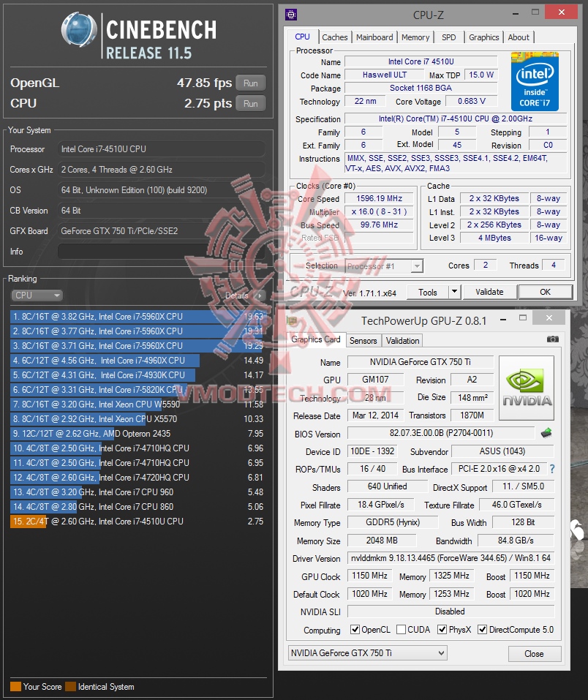Select the Graphics Card tab in GPU-Z
588x700 pixels.
tap(316, 339)
